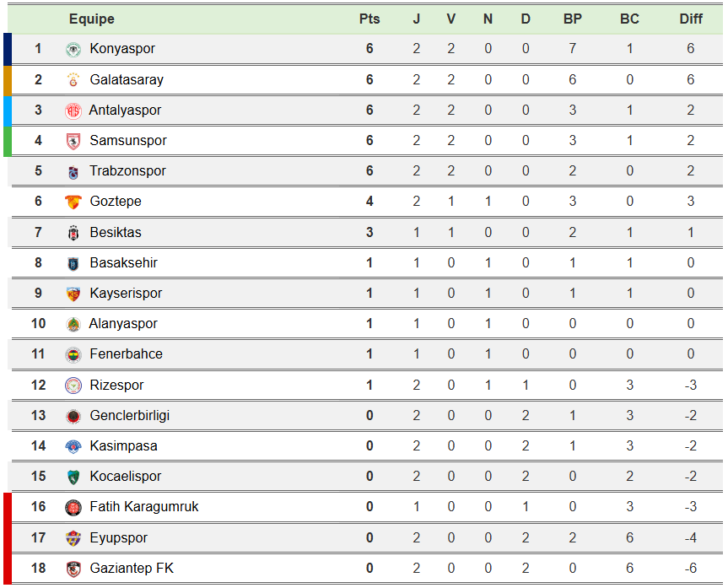Click the Kayserispor team badge
The height and width of the screenshot is (588, 728).
(x=73, y=294)
